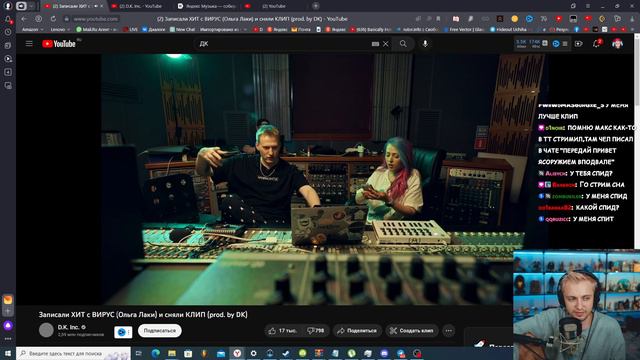Click Windows taskbar search box

[73, 353]
